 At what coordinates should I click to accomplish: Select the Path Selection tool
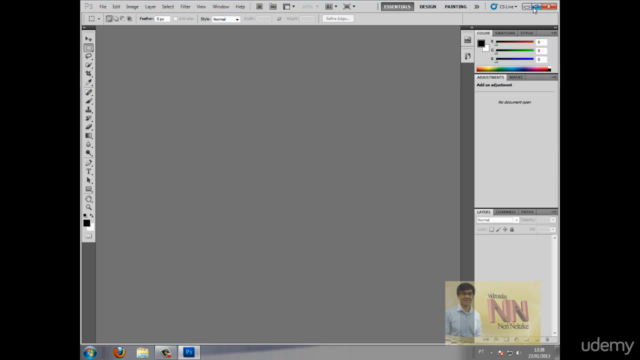click(x=89, y=180)
